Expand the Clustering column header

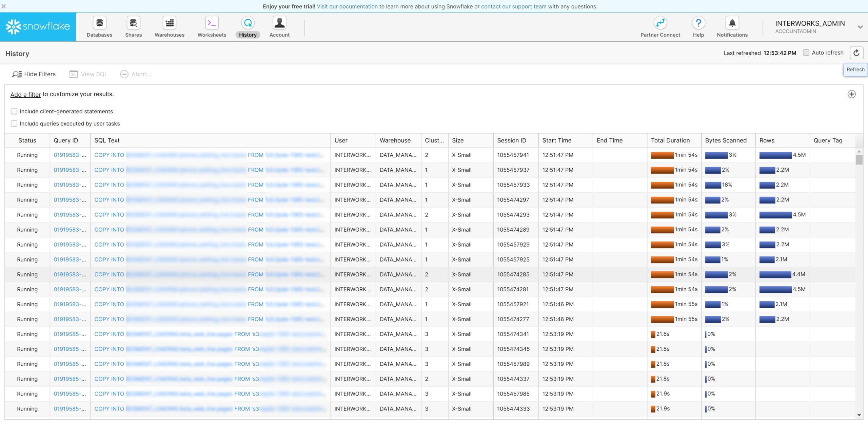(x=434, y=140)
